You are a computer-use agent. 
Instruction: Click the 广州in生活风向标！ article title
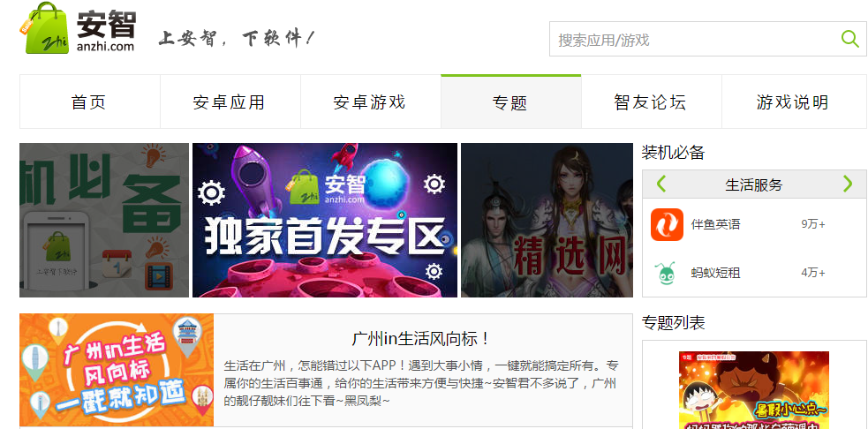pyautogui.click(x=421, y=339)
